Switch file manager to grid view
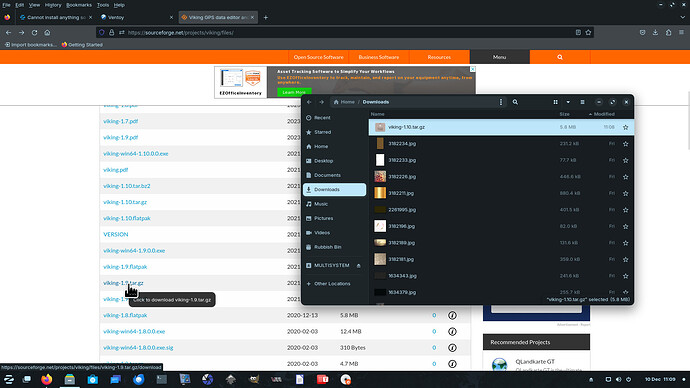This screenshot has width=690, height=388. [555, 102]
